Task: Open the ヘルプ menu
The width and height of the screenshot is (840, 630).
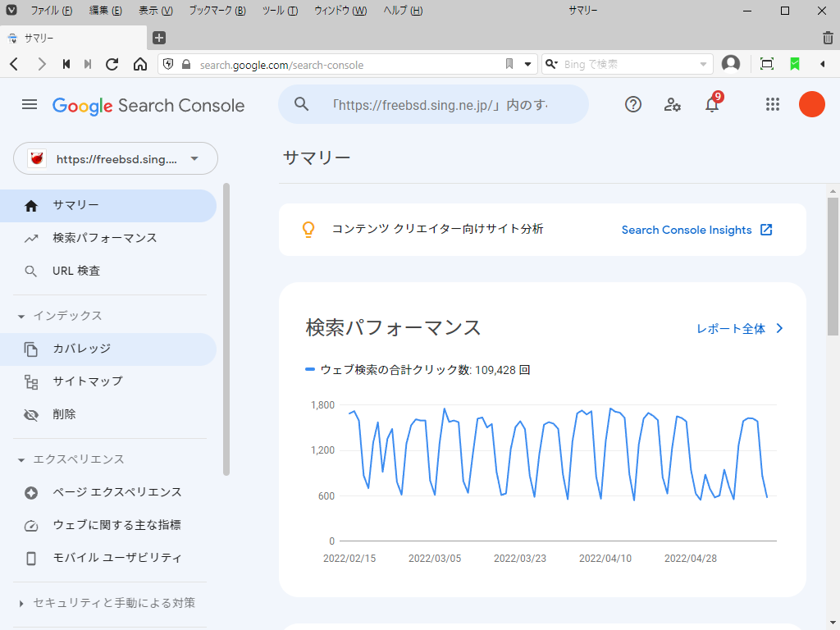Action: (403, 11)
